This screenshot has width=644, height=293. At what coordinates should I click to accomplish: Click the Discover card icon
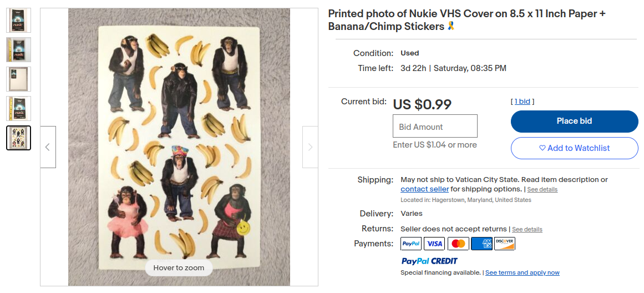[x=505, y=244]
